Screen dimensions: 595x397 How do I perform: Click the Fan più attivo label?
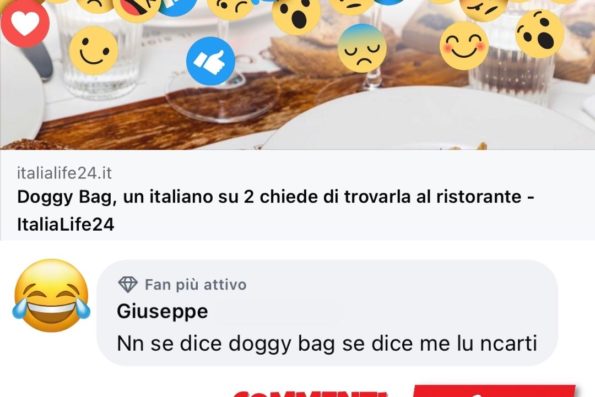click(196, 285)
